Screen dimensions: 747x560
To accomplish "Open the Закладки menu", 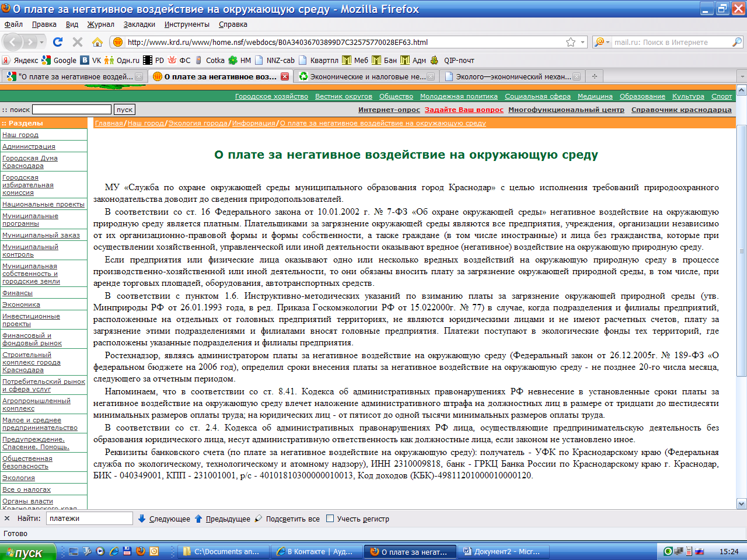I will [139, 24].
